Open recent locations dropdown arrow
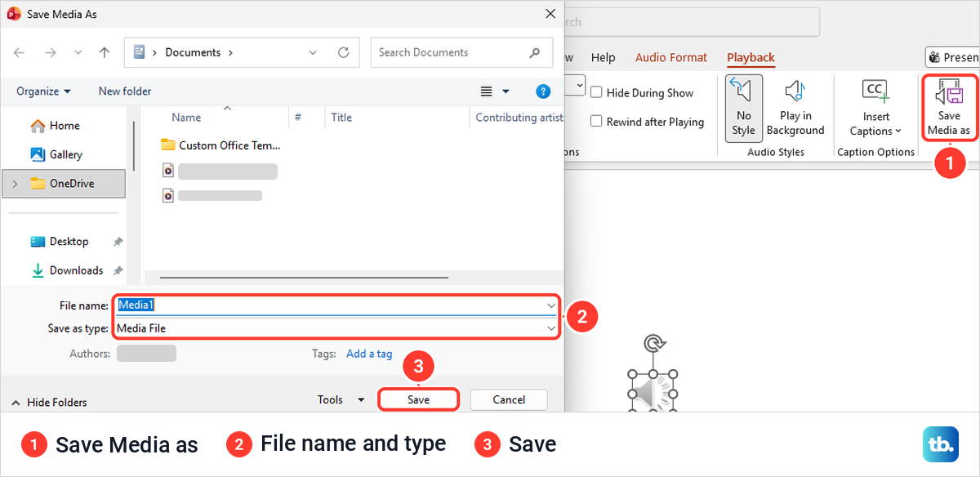Image resolution: width=980 pixels, height=477 pixels. point(78,52)
